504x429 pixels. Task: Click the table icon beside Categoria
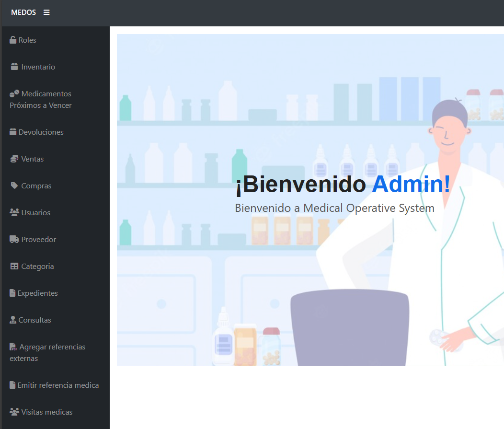(x=14, y=267)
